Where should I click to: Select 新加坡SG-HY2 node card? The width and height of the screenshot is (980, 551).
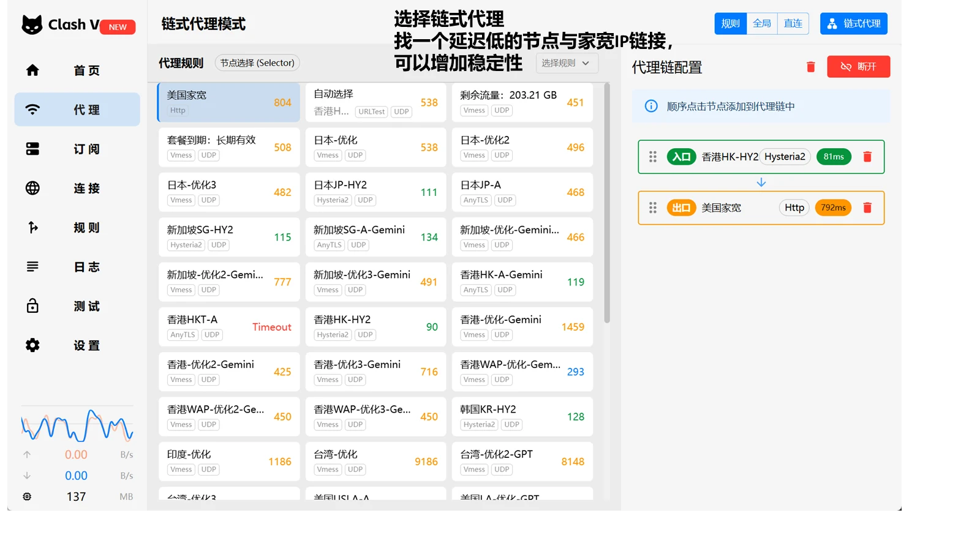coord(228,237)
